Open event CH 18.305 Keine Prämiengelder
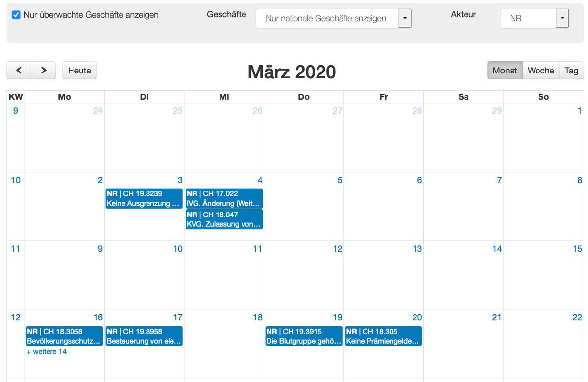588x382 pixels. tap(384, 336)
